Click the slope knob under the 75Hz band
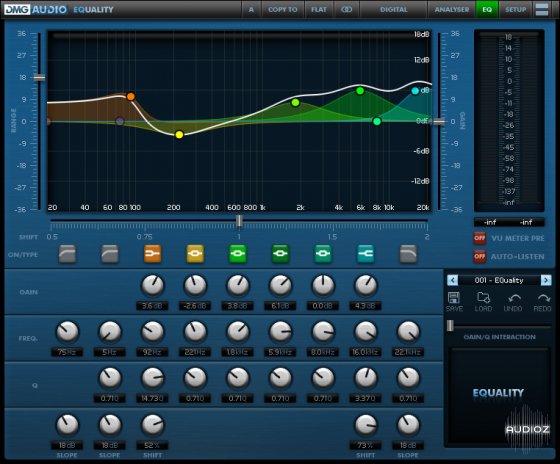This screenshot has height=464, width=560. click(x=67, y=425)
